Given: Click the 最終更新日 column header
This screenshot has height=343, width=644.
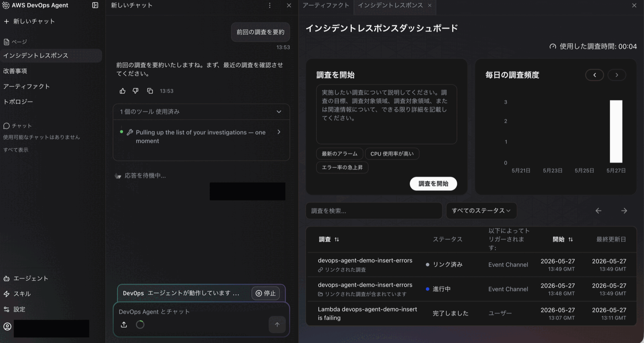Looking at the screenshot, I should click(611, 239).
